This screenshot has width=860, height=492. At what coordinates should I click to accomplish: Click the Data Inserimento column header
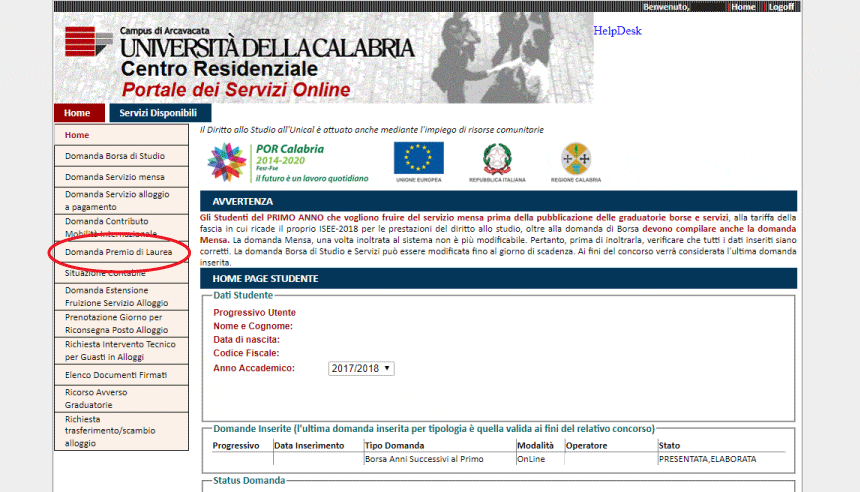309,445
